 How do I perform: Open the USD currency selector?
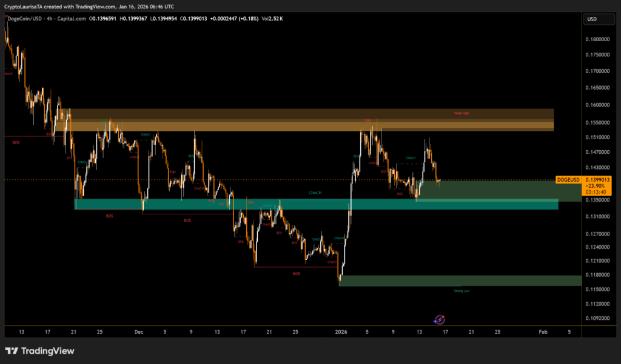coord(592,19)
